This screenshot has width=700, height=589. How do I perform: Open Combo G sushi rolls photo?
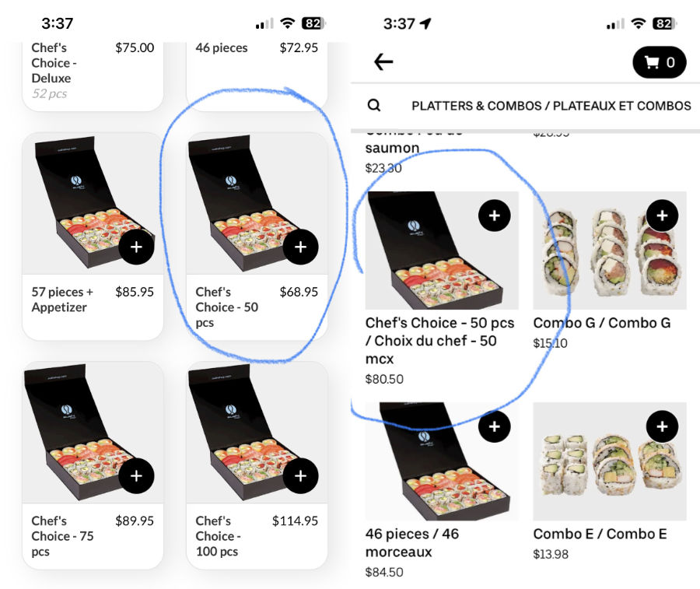click(x=609, y=251)
